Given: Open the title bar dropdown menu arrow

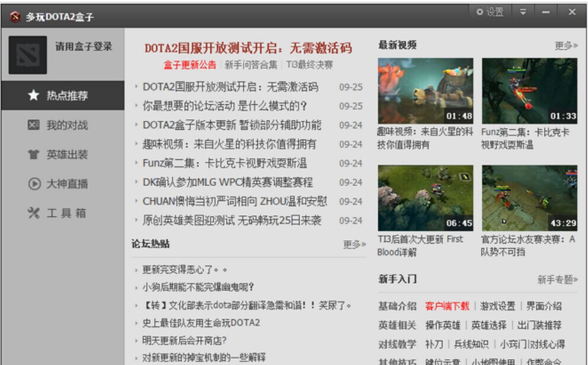Looking at the screenshot, I should click(523, 12).
